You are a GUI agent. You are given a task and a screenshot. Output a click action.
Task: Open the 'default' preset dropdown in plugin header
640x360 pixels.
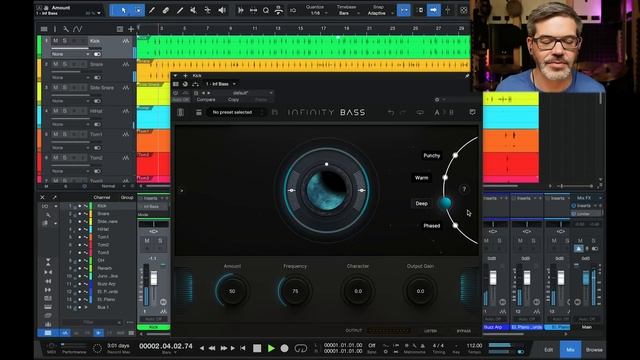pos(242,93)
